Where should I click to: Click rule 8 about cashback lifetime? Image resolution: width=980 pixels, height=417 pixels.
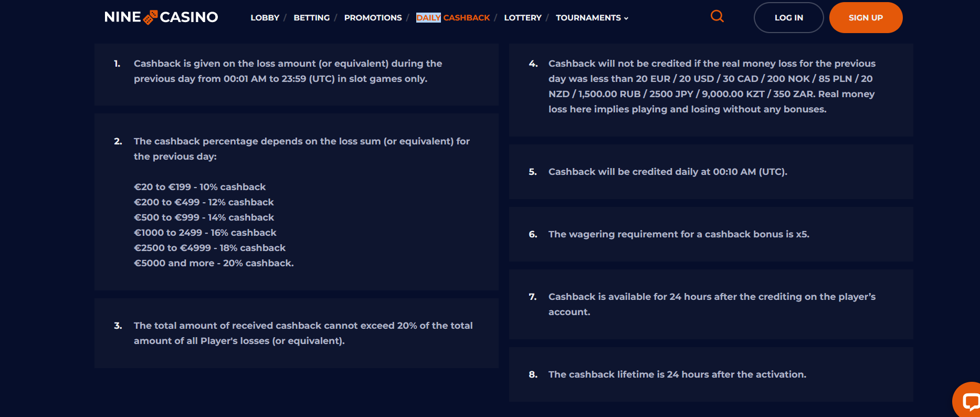click(x=711, y=374)
